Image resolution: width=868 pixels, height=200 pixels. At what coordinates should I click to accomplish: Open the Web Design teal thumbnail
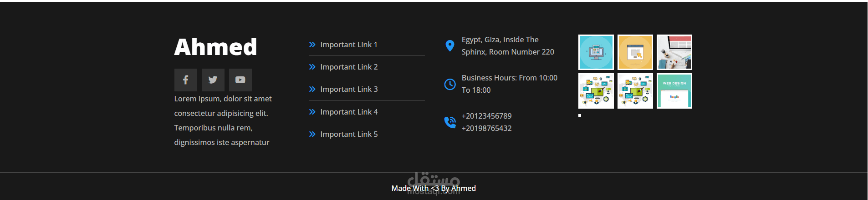(674, 91)
